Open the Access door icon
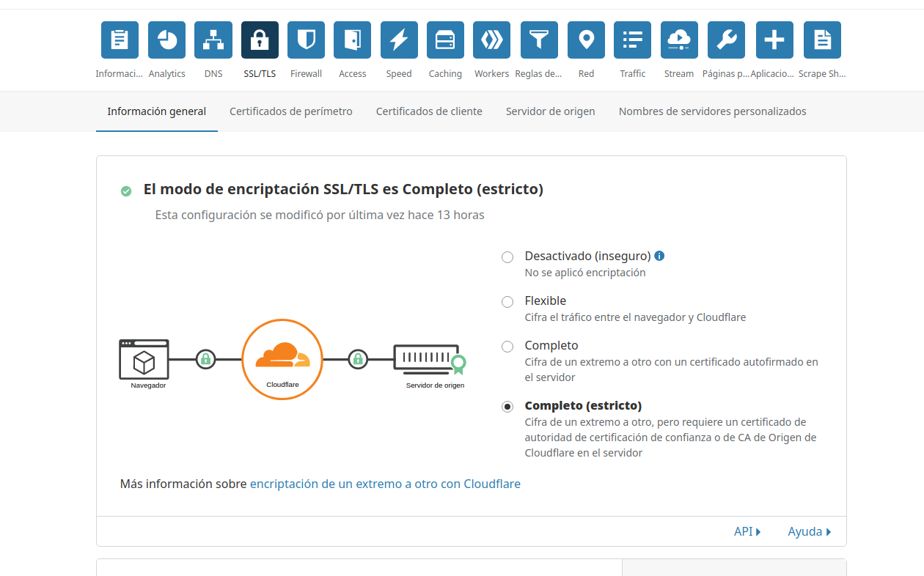The image size is (924, 576). tap(352, 40)
